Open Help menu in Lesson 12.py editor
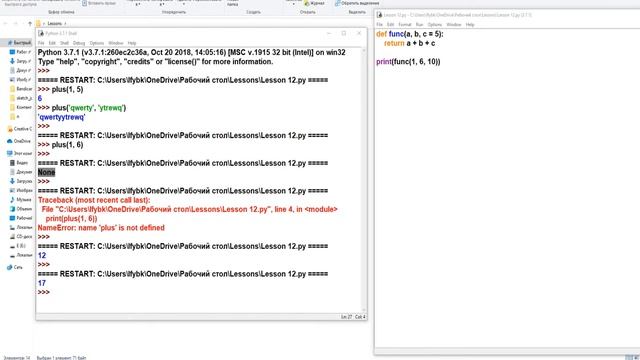640x360 pixels. [x=470, y=24]
